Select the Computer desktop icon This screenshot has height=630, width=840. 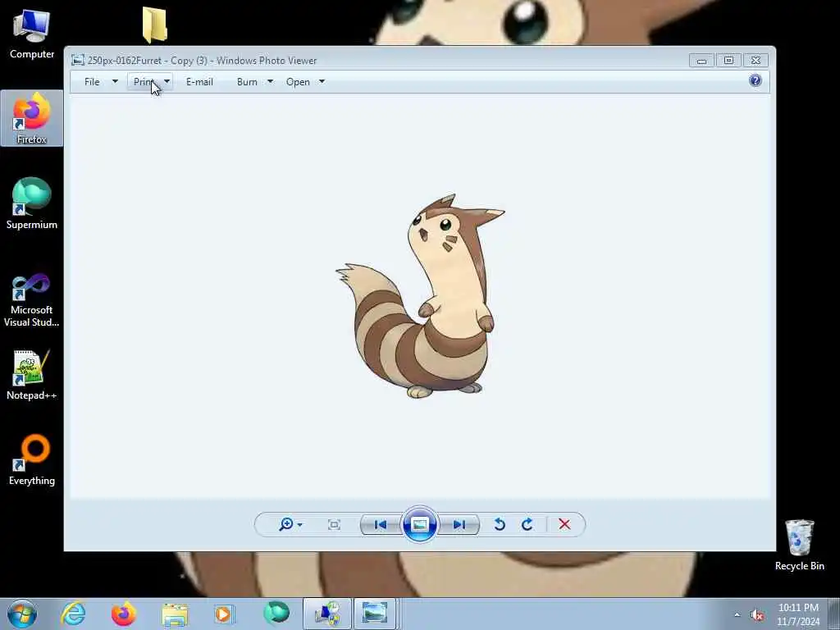pos(32,34)
